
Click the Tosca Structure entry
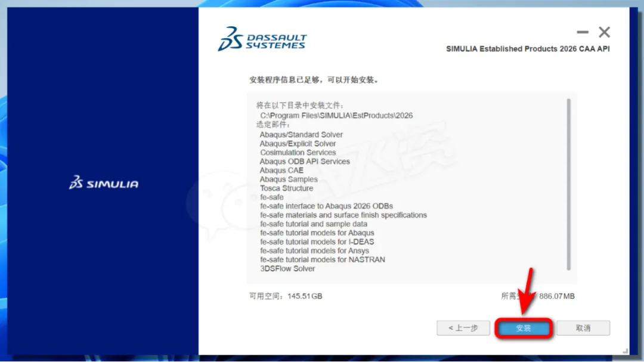tap(286, 188)
